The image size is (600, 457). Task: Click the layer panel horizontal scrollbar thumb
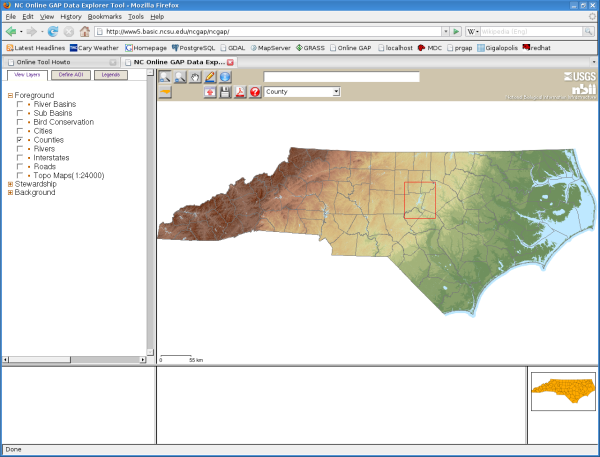pyautogui.click(x=40, y=360)
